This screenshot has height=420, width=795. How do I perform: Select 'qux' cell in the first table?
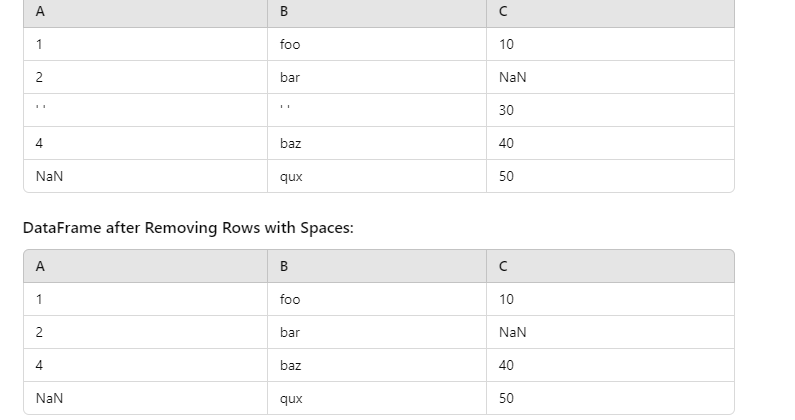377,176
